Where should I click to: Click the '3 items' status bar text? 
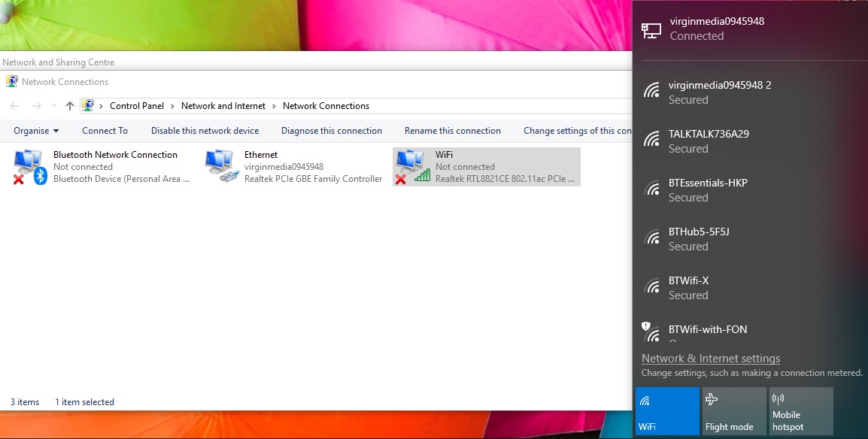[x=25, y=402]
